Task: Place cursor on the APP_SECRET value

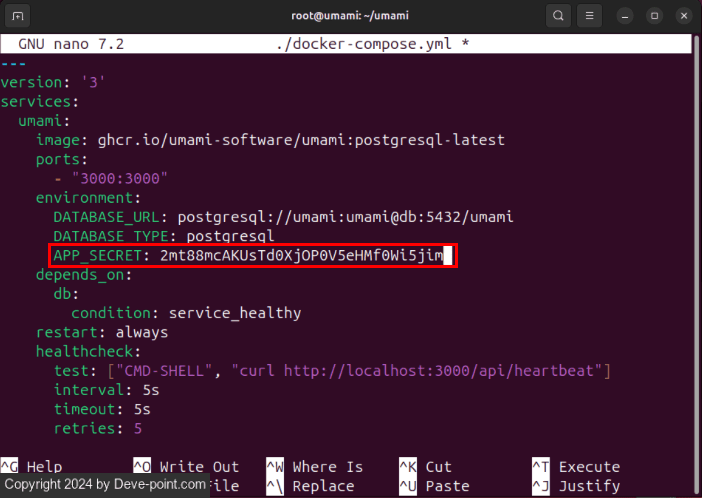Action: (x=300, y=257)
